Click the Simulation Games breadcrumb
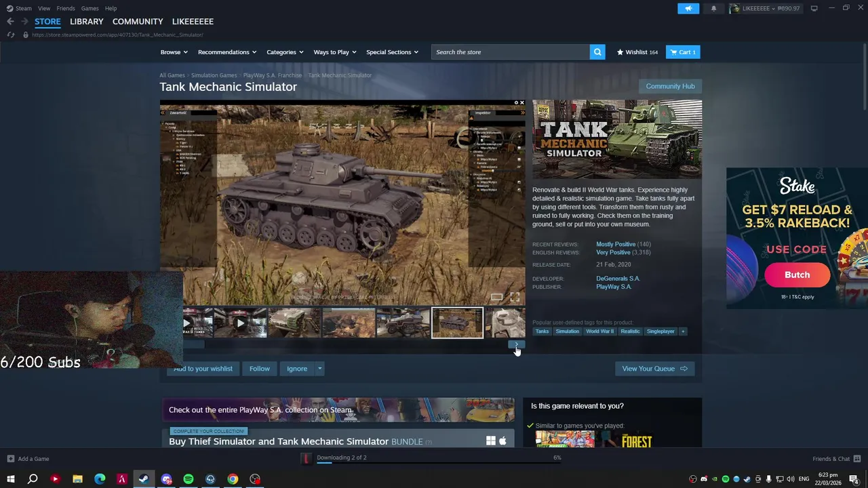The width and height of the screenshot is (868, 488). click(214, 75)
